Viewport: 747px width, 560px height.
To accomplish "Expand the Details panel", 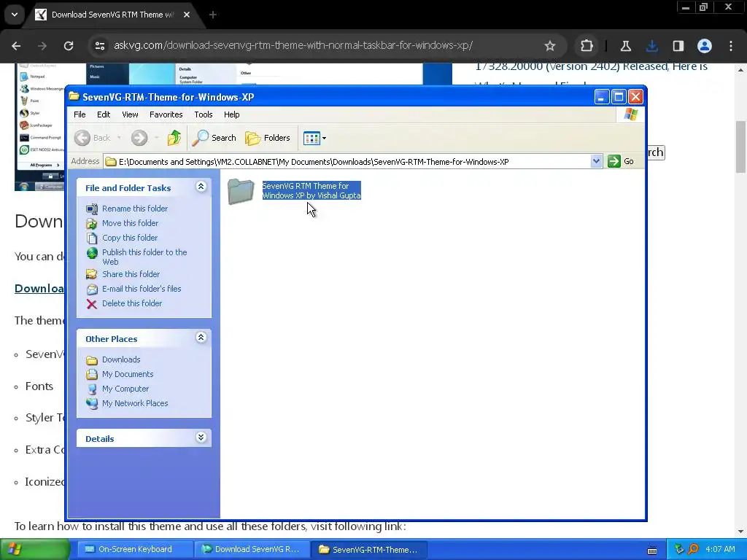I will 201,437.
